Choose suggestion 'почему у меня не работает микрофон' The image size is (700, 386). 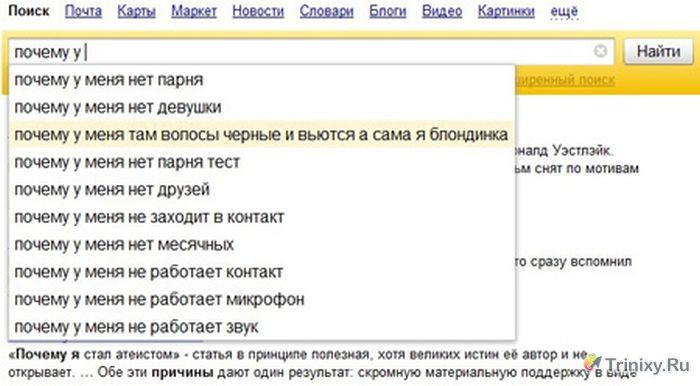(x=262, y=299)
